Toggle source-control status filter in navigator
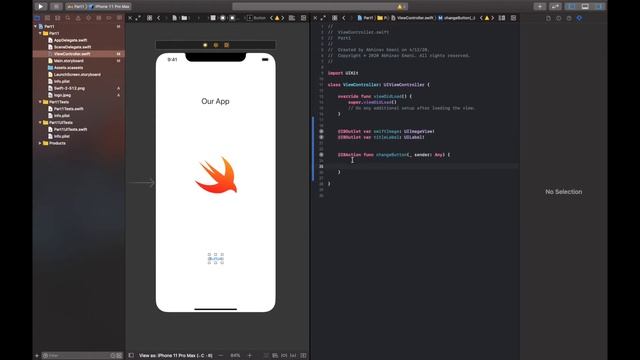The height and width of the screenshot is (360, 640). click(x=119, y=356)
